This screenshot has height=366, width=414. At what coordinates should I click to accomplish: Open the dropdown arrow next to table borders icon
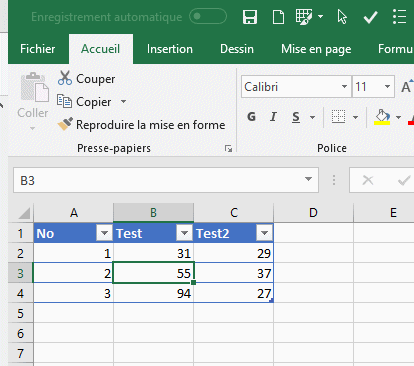(x=320, y=16)
